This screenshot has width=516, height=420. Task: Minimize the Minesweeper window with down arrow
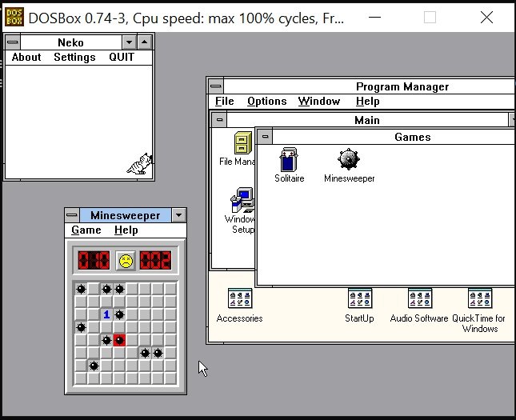(x=178, y=215)
